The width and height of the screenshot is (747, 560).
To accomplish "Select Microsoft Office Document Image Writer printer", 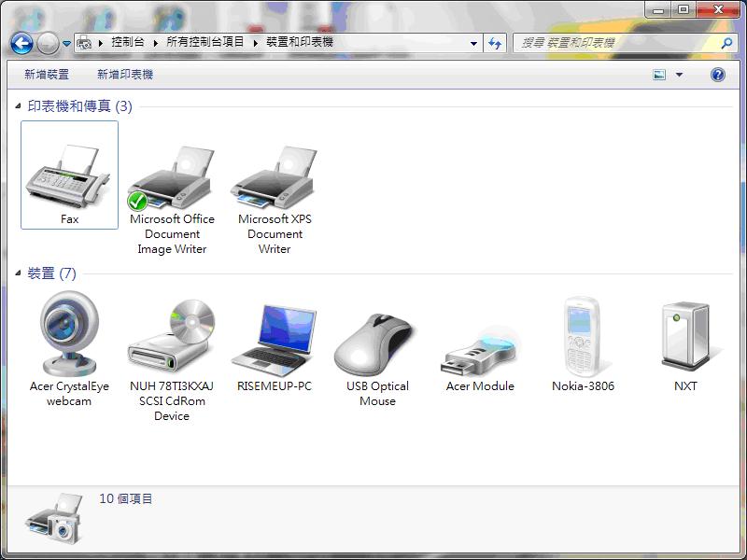I will tap(172, 200).
